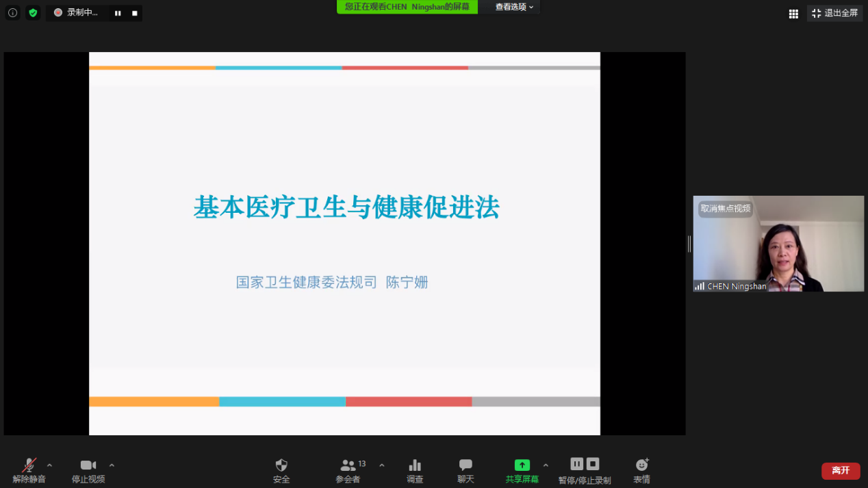
Task: Open the 参会者 participants panel
Action: pyautogui.click(x=348, y=470)
